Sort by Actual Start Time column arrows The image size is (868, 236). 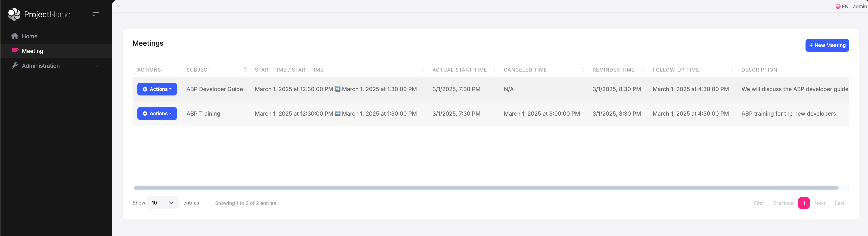click(494, 70)
